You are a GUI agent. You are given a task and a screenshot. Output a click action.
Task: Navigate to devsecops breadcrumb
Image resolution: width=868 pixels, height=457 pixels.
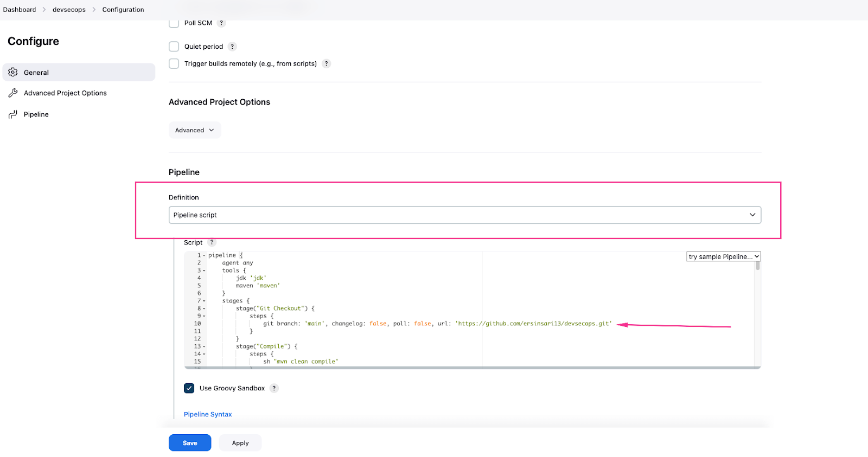[x=69, y=10]
